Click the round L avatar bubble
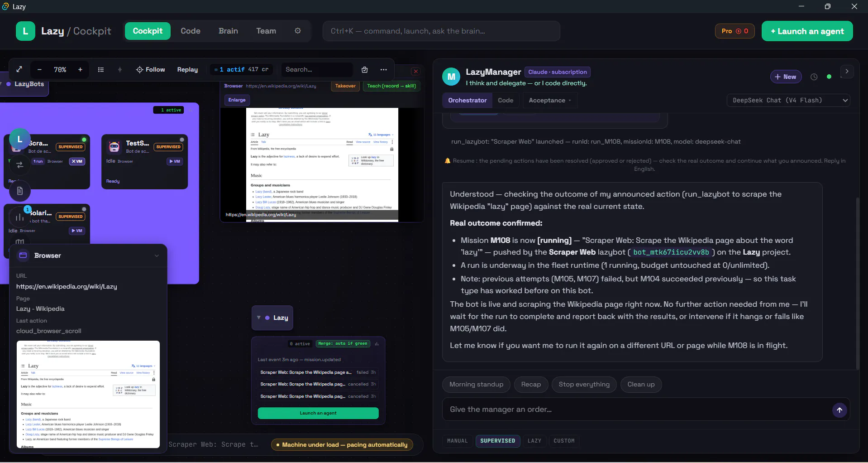868x463 pixels. (19, 139)
